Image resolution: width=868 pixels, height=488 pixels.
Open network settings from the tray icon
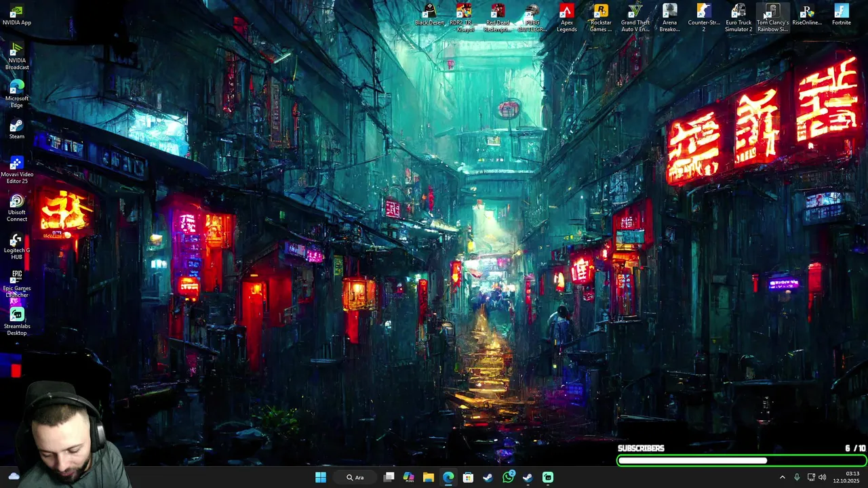click(811, 477)
